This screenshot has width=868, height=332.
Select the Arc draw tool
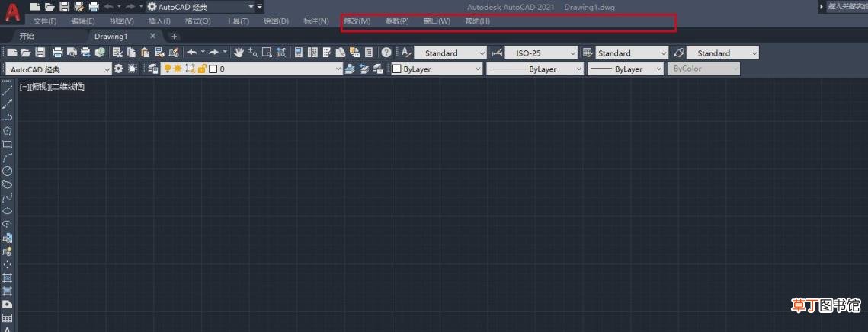point(7,158)
